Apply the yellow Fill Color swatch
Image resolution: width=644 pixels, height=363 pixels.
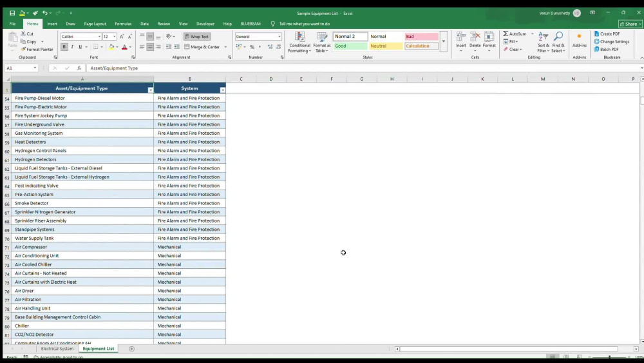coord(111,47)
